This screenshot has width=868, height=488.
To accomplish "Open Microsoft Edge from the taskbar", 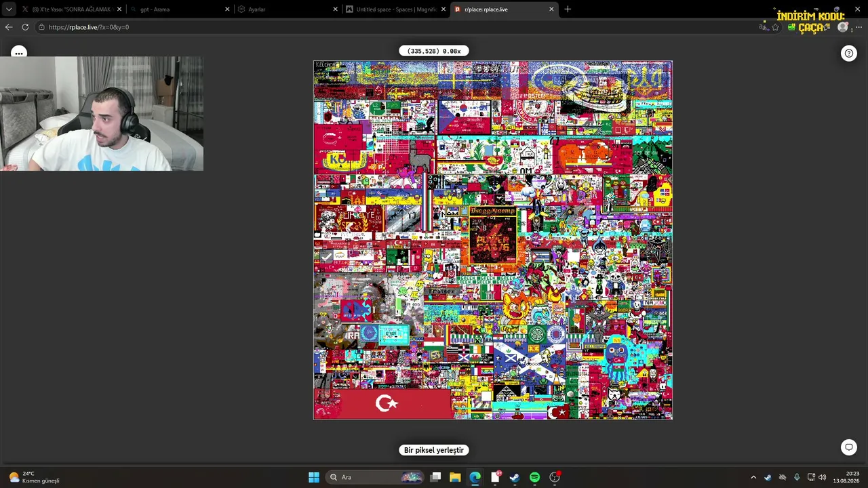I will pos(475,477).
